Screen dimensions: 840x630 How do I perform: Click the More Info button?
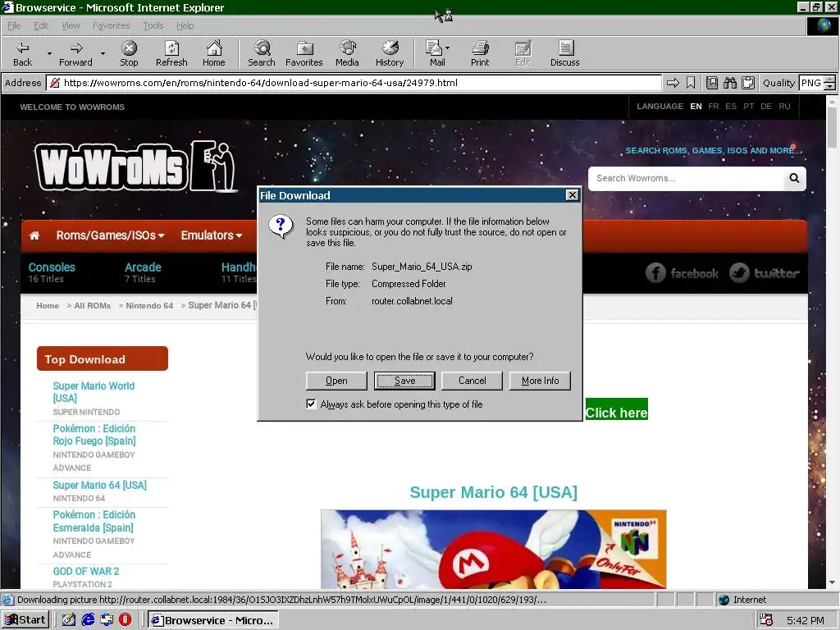(540, 381)
